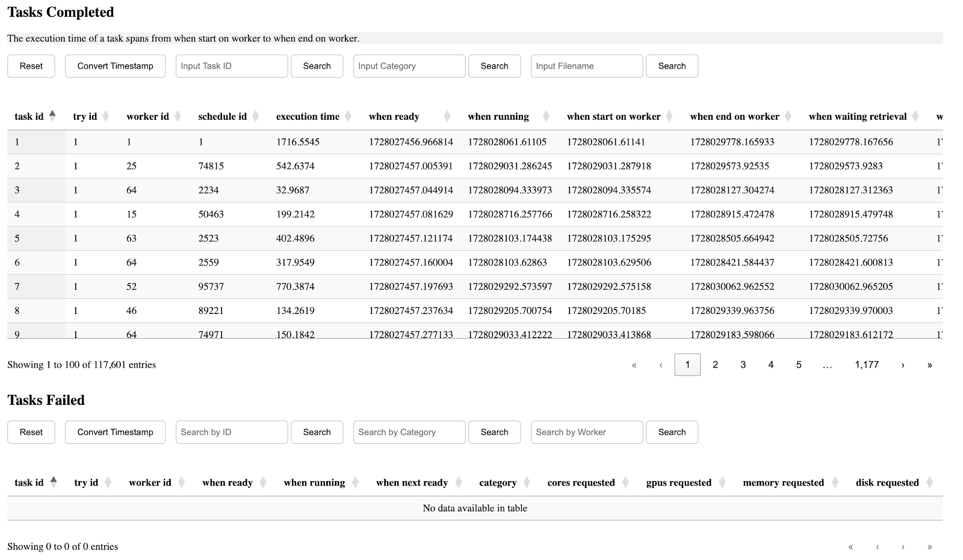Viewport: 963px width, 560px height.
Task: Search by category in Tasks Completed
Action: (x=494, y=66)
